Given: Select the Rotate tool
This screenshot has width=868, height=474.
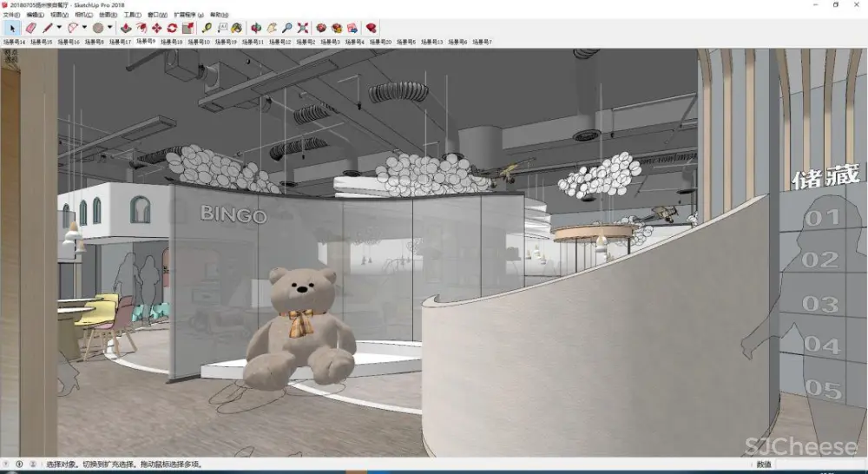Looking at the screenshot, I should pos(172,28).
